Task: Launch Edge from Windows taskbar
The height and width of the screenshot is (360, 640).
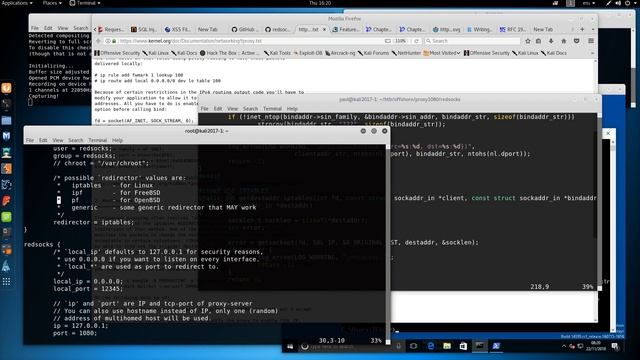Action: 431,346
